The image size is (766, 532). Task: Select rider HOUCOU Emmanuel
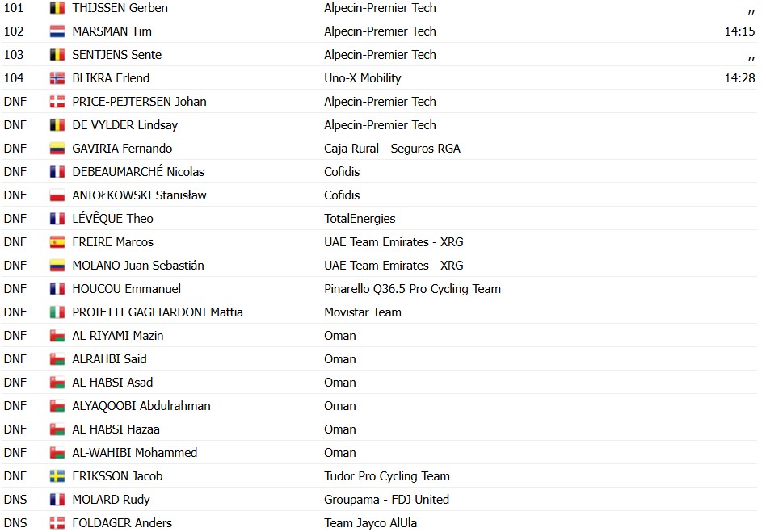pyautogui.click(x=126, y=289)
